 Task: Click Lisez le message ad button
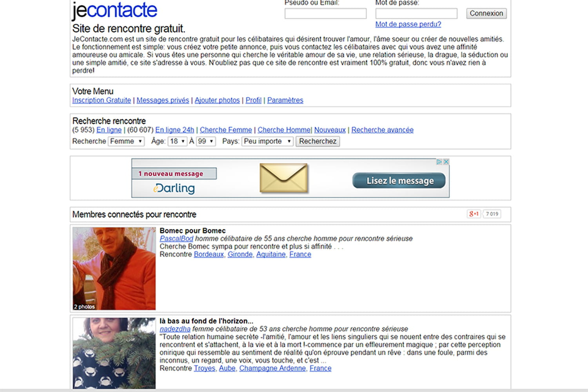click(399, 181)
